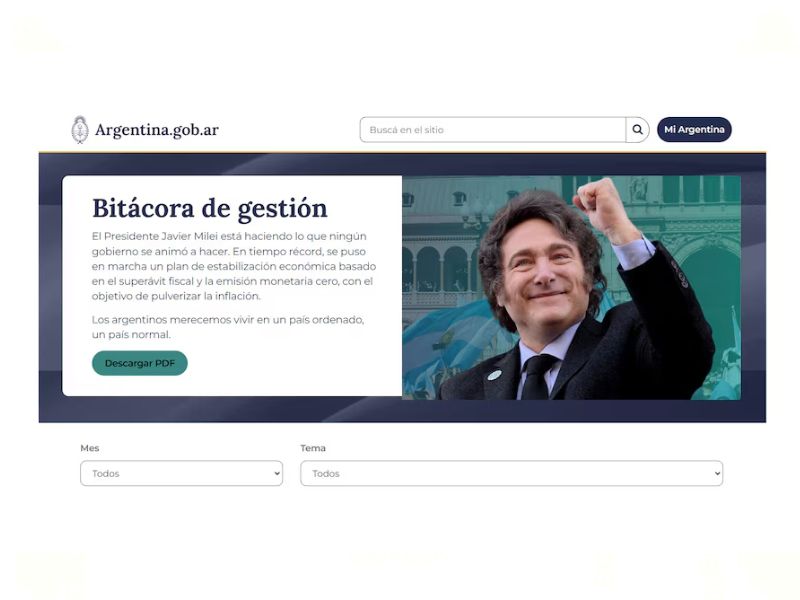
Task: Click the magnifying glass search icon
Action: [x=637, y=130]
